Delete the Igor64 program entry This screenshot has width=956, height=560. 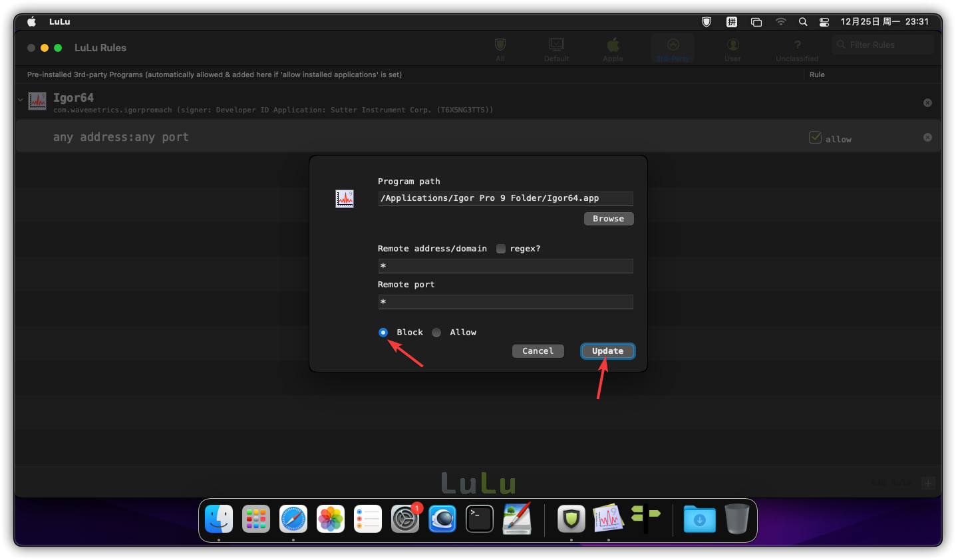coord(927,102)
